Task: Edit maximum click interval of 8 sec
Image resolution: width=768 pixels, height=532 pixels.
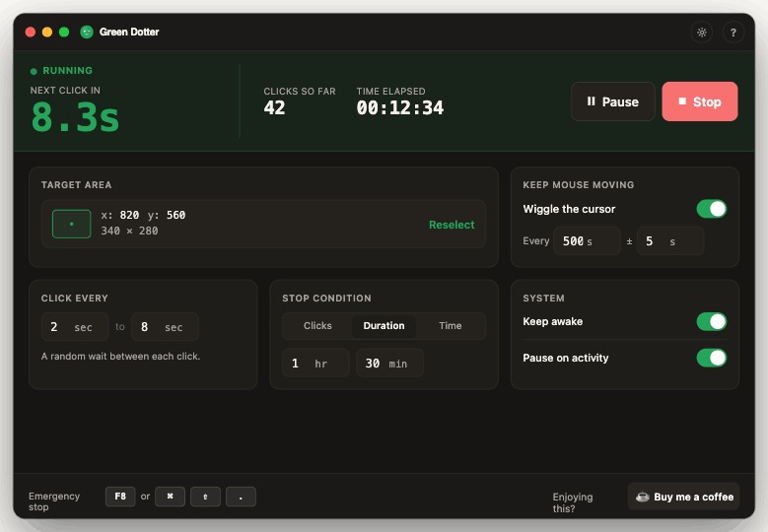Action: point(165,326)
